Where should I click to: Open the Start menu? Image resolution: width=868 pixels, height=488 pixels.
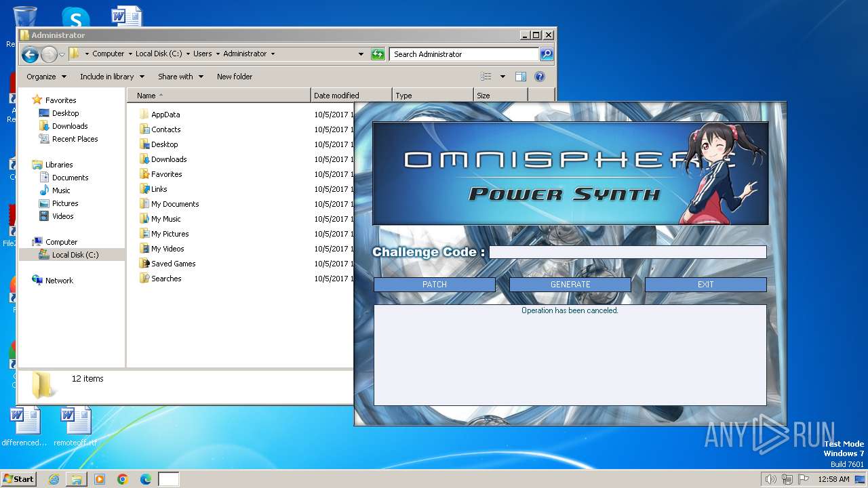click(x=18, y=479)
